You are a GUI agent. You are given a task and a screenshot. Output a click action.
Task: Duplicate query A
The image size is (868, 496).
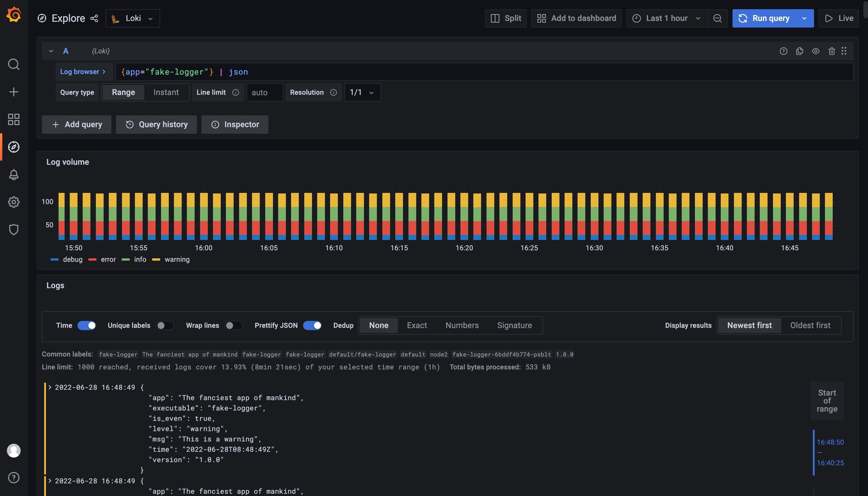coord(799,51)
